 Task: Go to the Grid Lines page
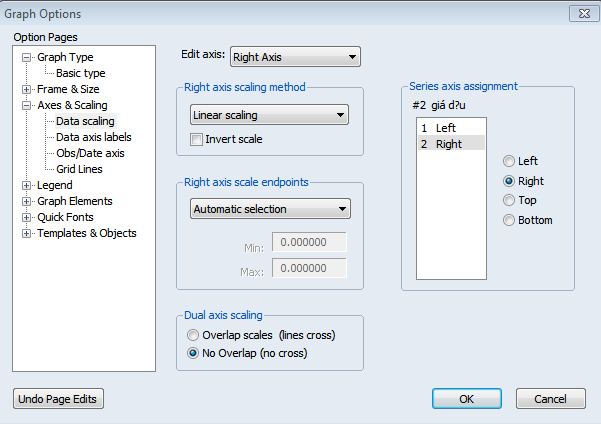point(79,169)
